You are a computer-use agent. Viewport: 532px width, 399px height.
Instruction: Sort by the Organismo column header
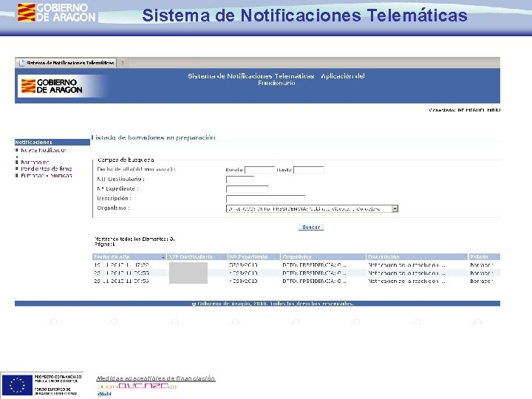[x=324, y=257]
